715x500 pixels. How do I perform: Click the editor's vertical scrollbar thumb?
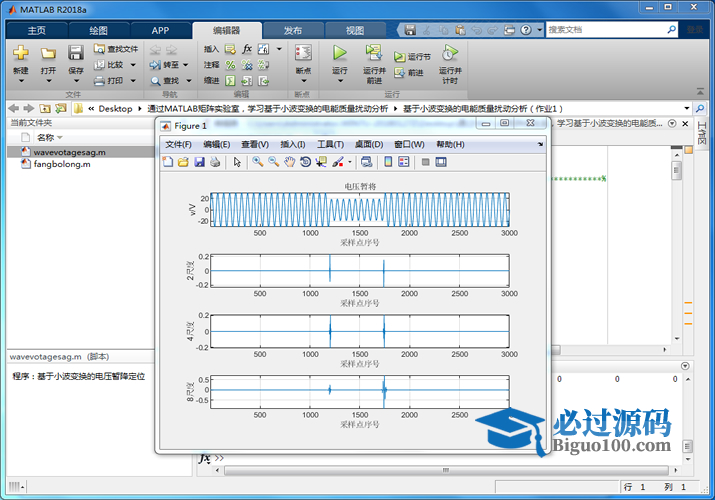point(677,170)
